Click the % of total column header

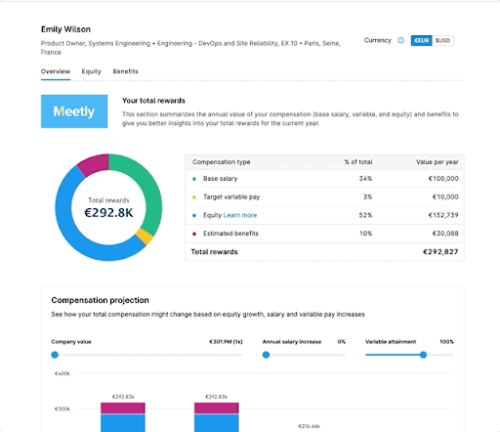pyautogui.click(x=358, y=162)
